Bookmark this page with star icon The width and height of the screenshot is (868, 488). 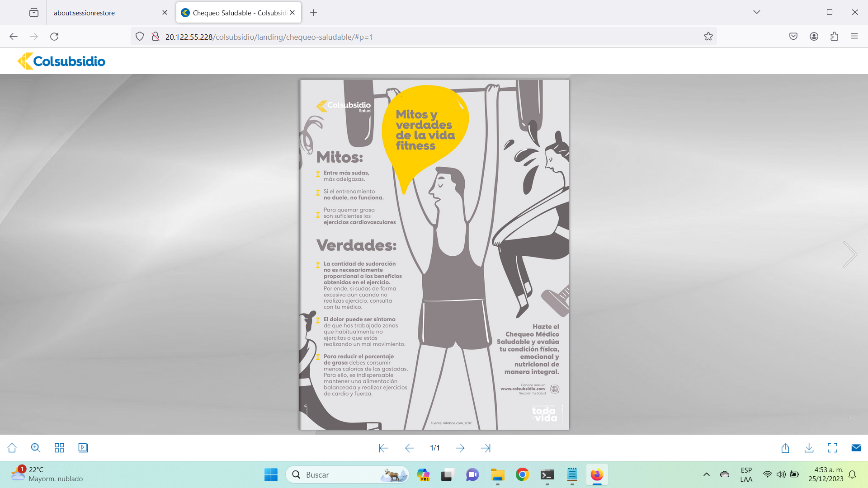point(708,37)
